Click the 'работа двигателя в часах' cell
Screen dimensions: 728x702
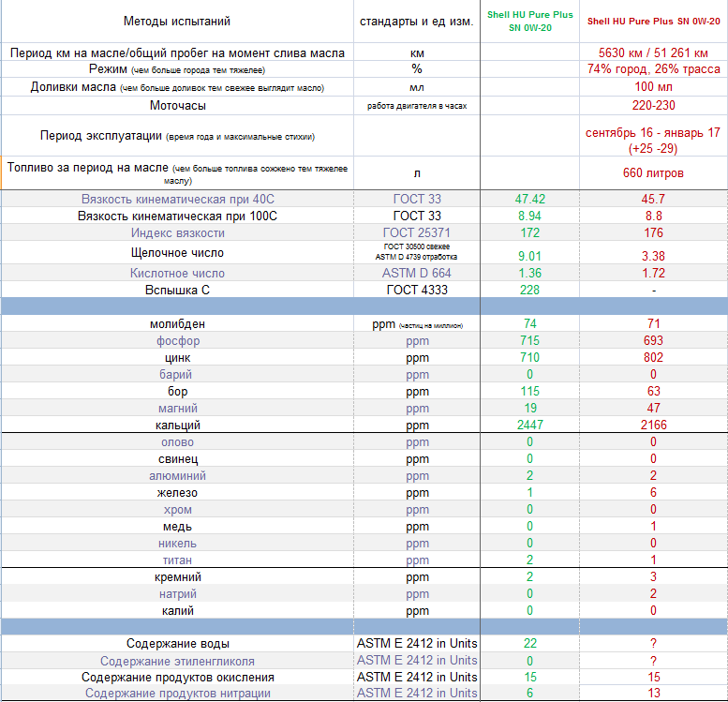click(x=417, y=106)
